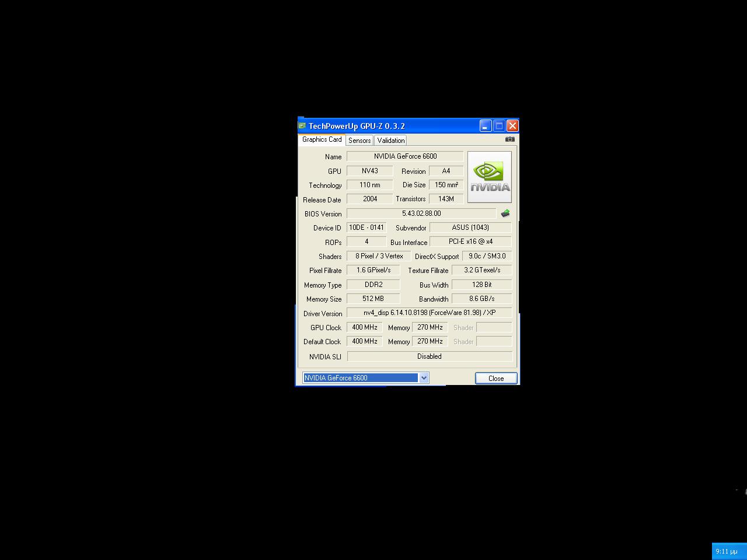Click the GPU-Z window title bar text
This screenshot has width=747, height=560.
tap(357, 126)
